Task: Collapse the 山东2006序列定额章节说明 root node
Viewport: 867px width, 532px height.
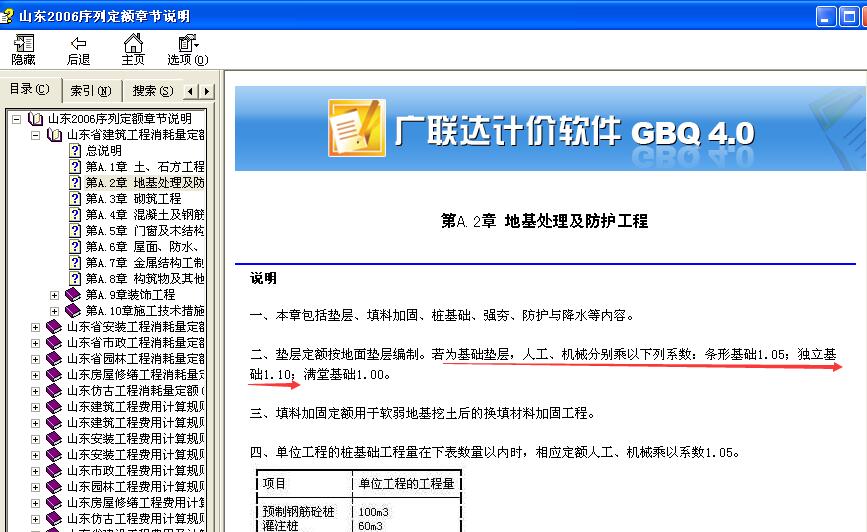Action: (17, 119)
